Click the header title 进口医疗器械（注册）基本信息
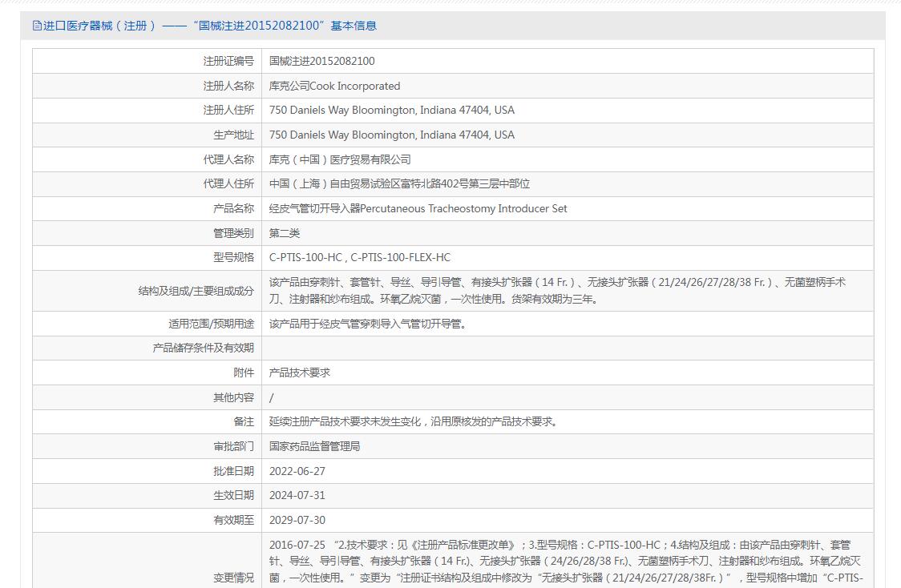Image resolution: width=901 pixels, height=588 pixels. click(210, 26)
